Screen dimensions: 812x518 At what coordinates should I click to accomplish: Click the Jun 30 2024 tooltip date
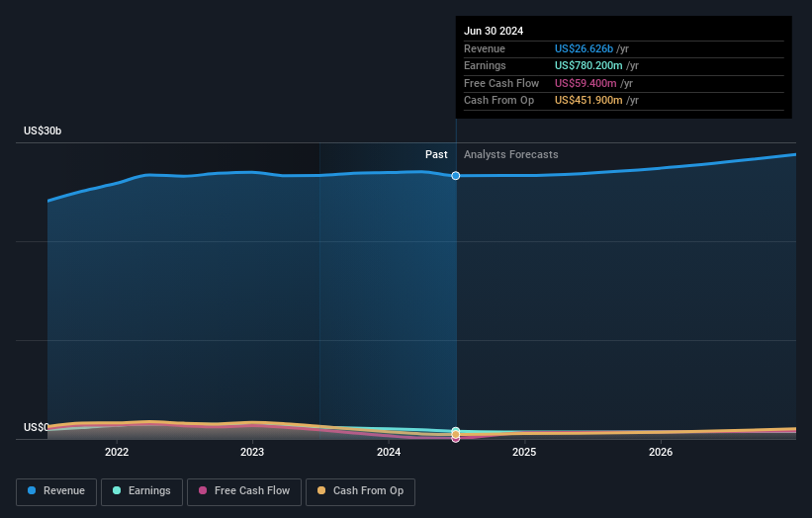(494, 31)
